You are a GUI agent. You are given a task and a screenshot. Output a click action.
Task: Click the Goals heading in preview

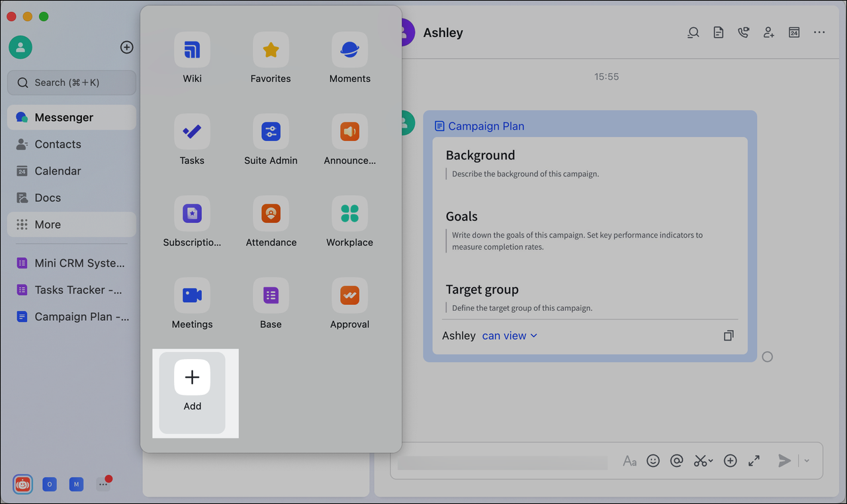462,216
